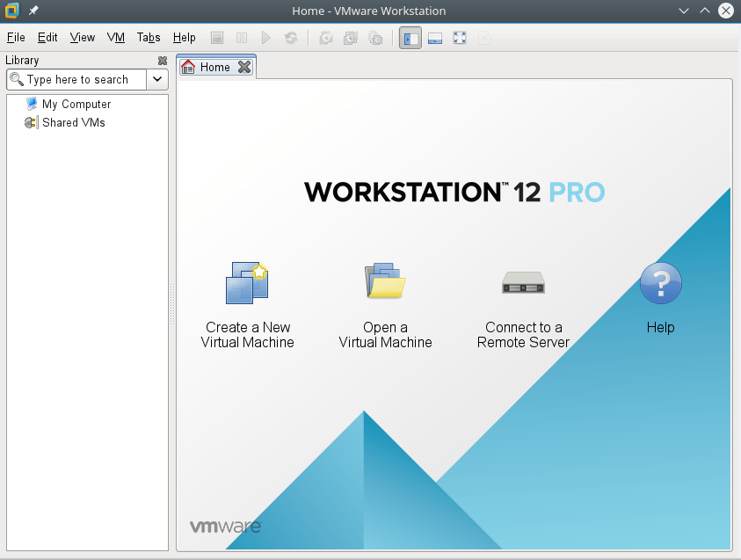Click the Enter Full Screen toolbar icon
This screenshot has width=741, height=560.
coord(460,38)
